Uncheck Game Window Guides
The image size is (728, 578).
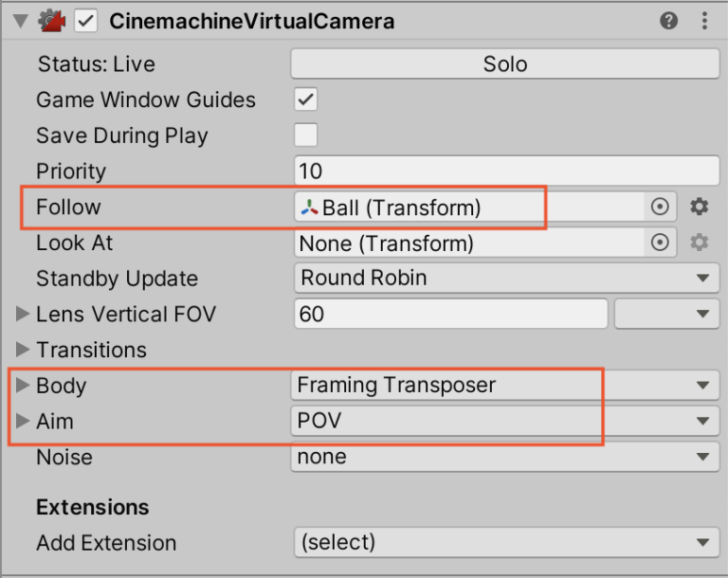click(306, 99)
